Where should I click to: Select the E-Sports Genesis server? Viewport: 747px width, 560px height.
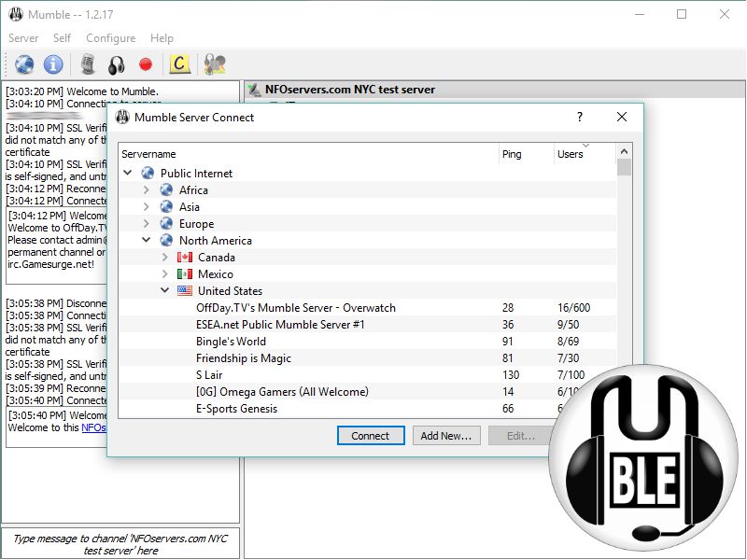coord(237,409)
